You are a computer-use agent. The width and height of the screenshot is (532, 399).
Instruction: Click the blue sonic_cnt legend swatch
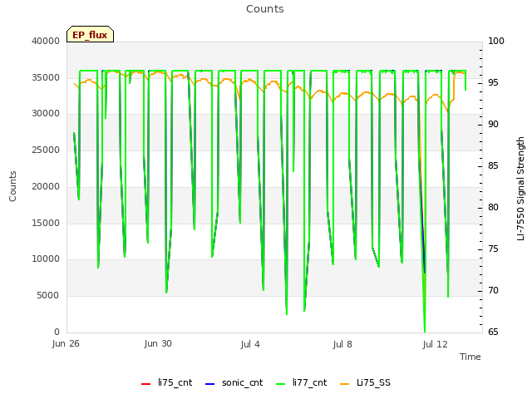(210, 384)
